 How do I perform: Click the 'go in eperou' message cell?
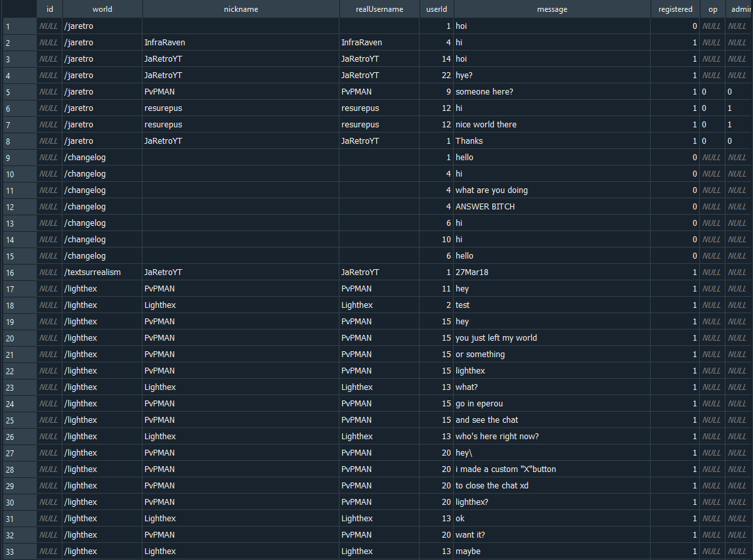point(479,404)
